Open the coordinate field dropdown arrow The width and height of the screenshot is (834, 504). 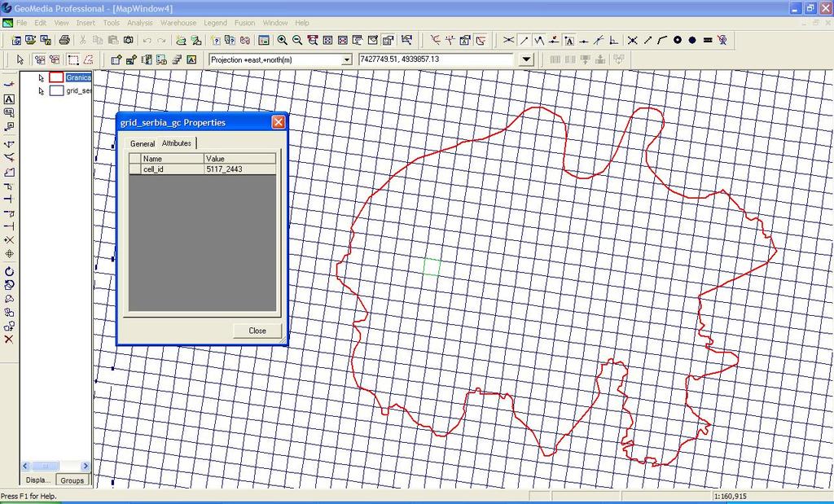coord(526,59)
